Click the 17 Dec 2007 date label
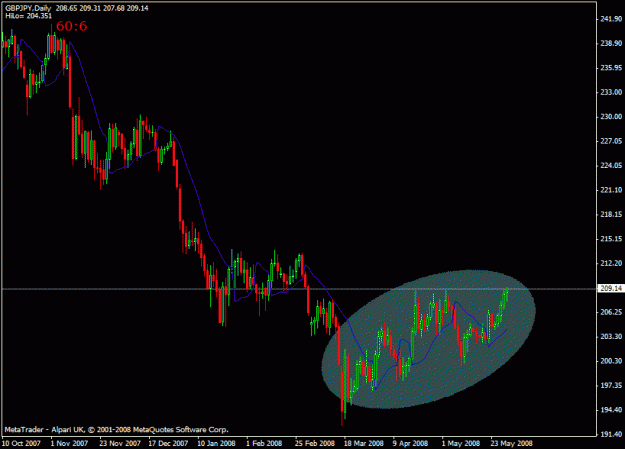Image resolution: width=625 pixels, height=449 pixels. tap(168, 443)
